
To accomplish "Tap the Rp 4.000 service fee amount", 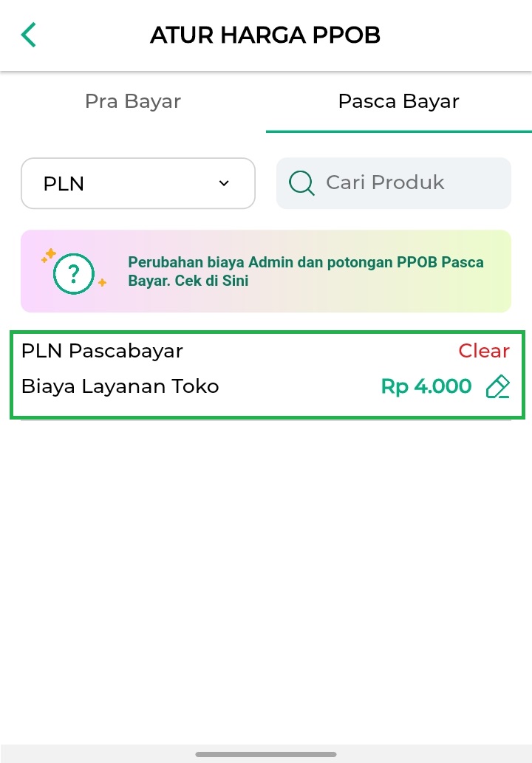I will [x=426, y=386].
